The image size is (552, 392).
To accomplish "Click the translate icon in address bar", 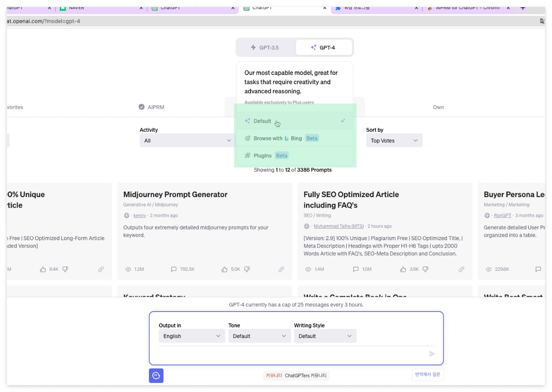I will [542, 21].
